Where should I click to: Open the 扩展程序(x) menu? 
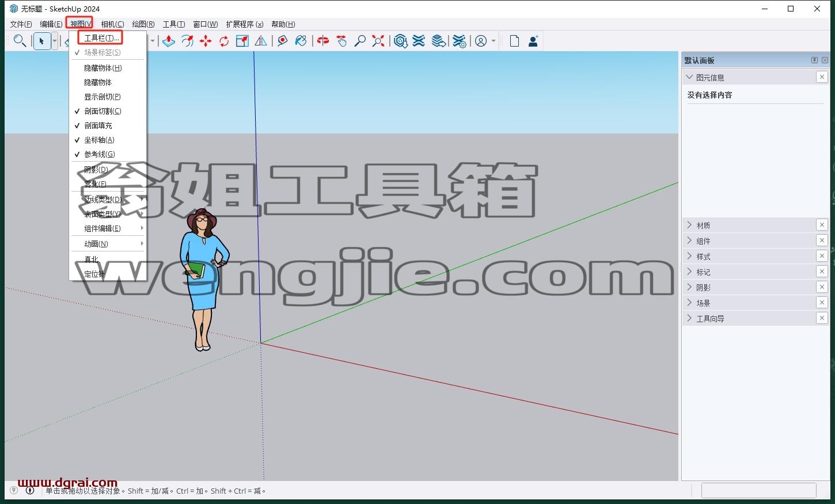click(245, 24)
